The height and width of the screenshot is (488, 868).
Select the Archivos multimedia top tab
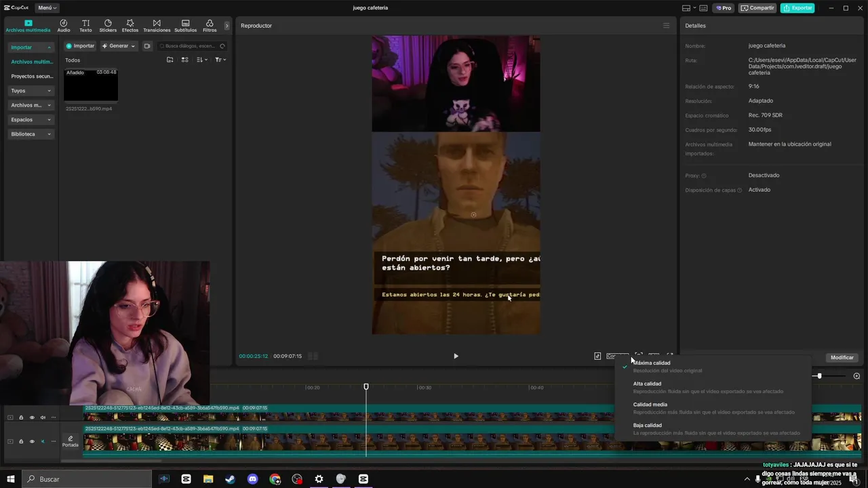coord(28,26)
